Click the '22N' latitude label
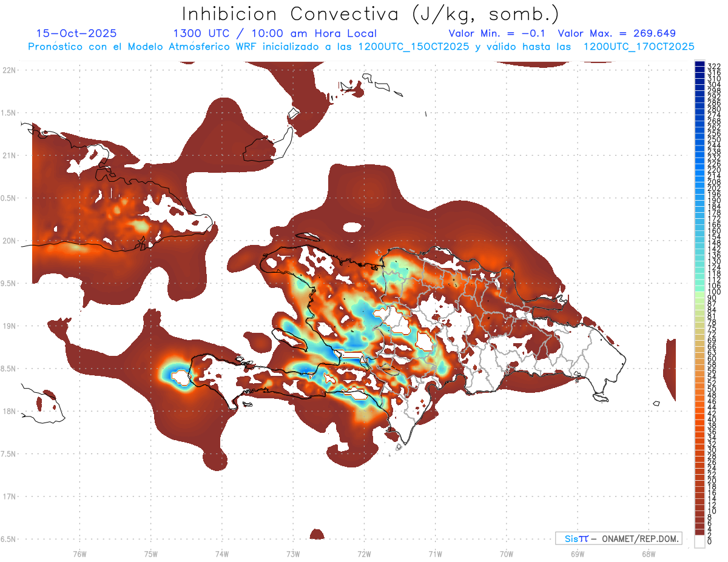728x562 pixels. [x=9, y=70]
